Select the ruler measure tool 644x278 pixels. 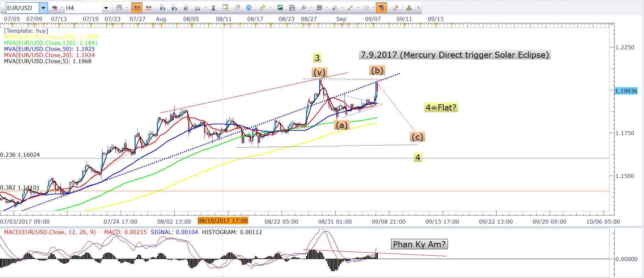pyautogui.click(x=262, y=8)
